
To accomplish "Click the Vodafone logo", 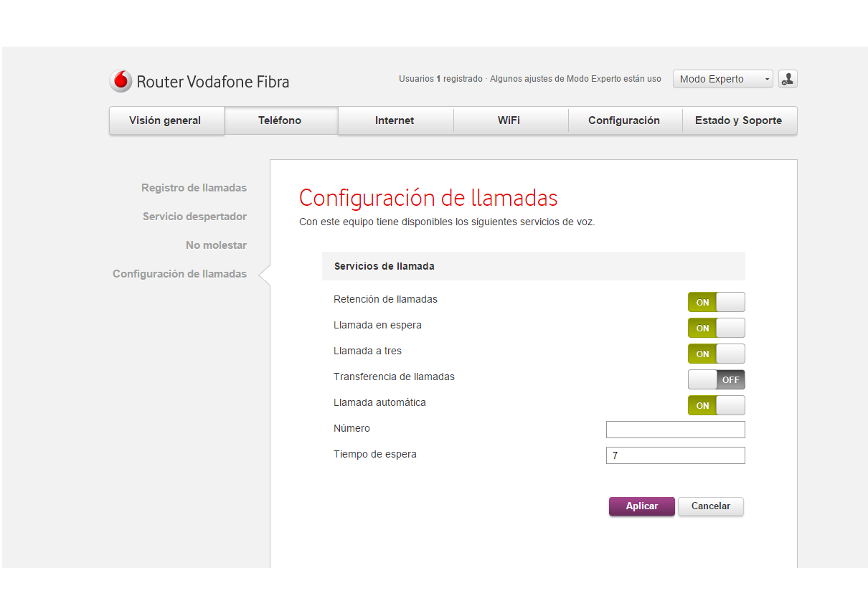I will [121, 80].
